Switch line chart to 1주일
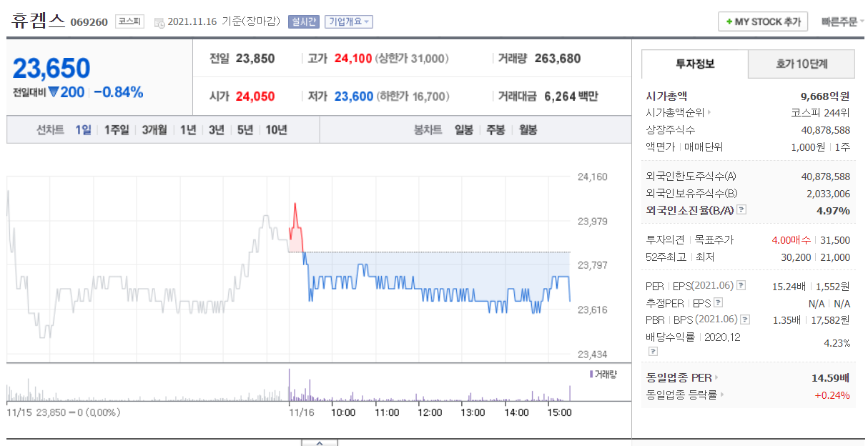 [x=117, y=130]
